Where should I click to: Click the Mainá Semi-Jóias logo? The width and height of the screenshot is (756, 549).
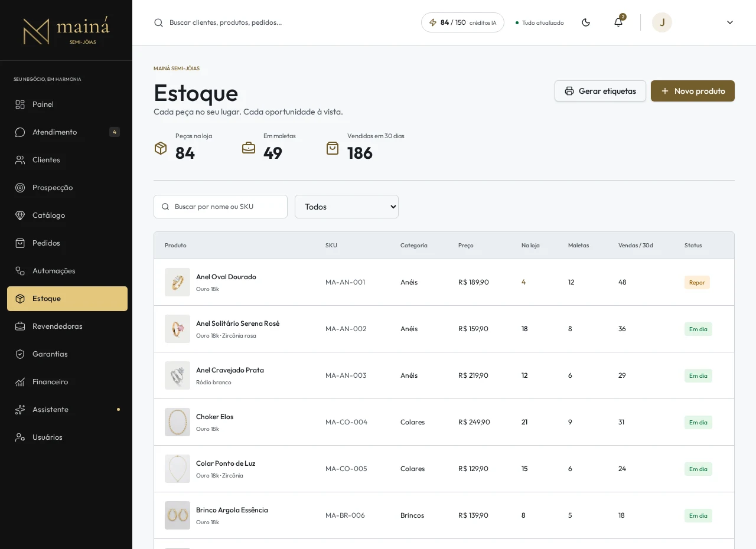click(x=66, y=31)
